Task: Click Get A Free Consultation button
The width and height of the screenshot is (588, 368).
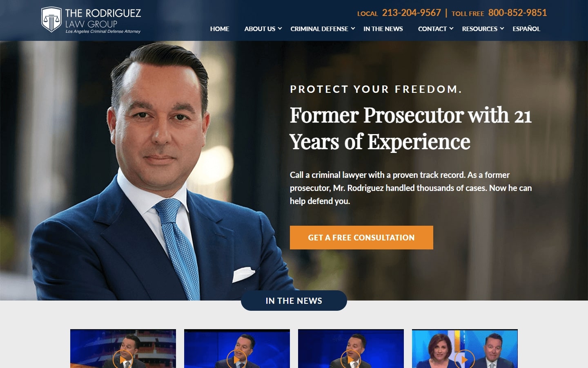Action: 361,238
